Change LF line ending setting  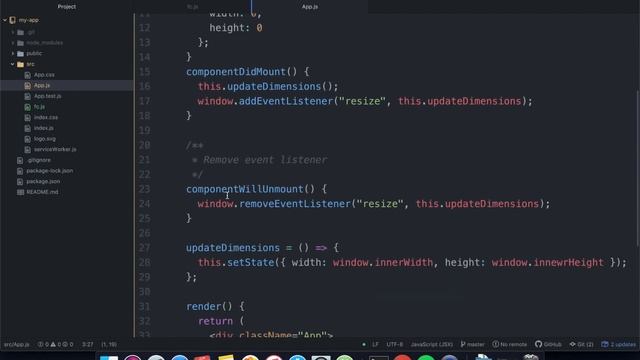coord(375,344)
